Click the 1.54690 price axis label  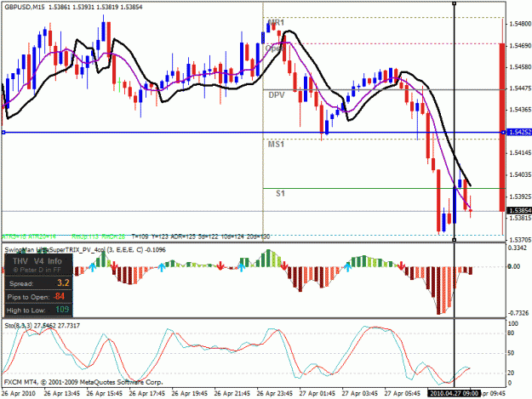tap(520, 45)
